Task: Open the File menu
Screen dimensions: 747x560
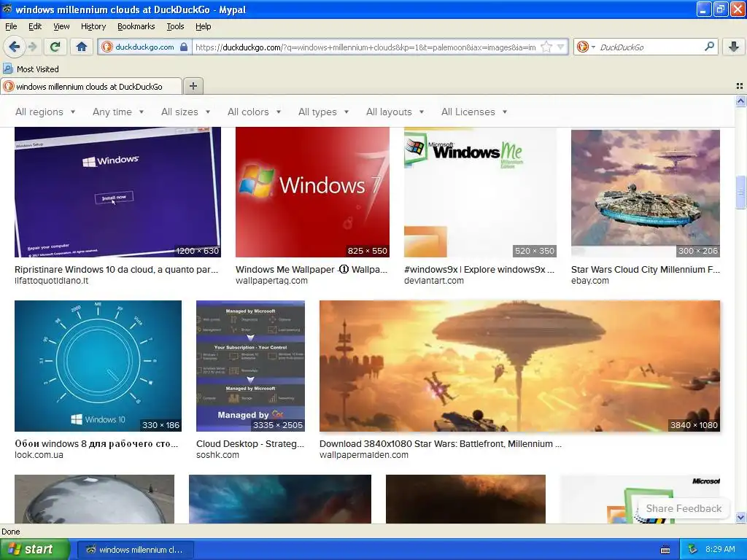Action: click(x=11, y=26)
